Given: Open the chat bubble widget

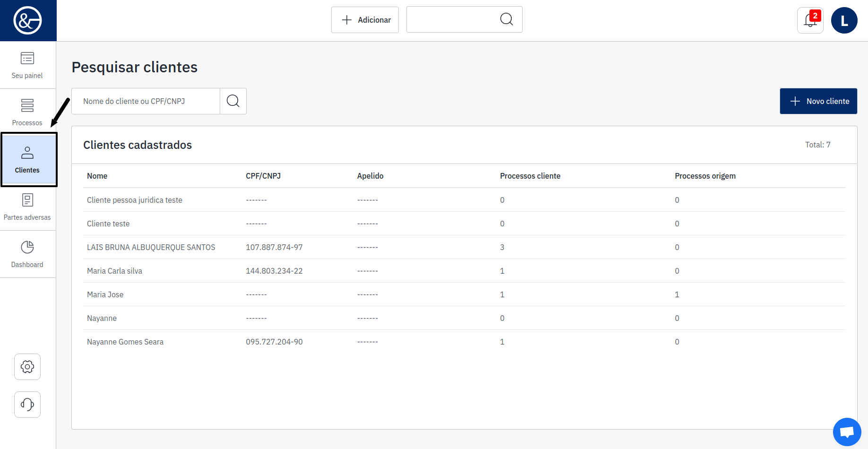Looking at the screenshot, I should pos(847,432).
